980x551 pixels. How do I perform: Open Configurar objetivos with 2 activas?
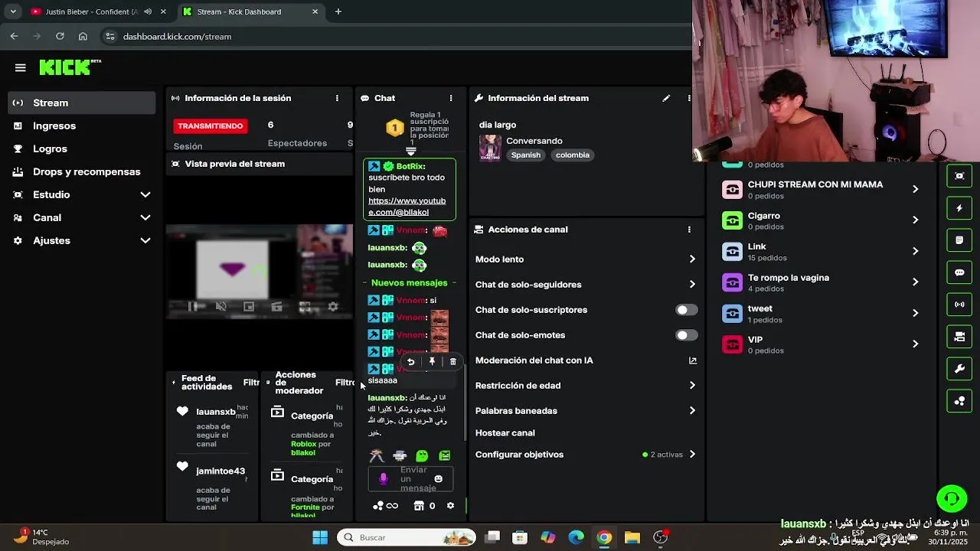tap(586, 455)
